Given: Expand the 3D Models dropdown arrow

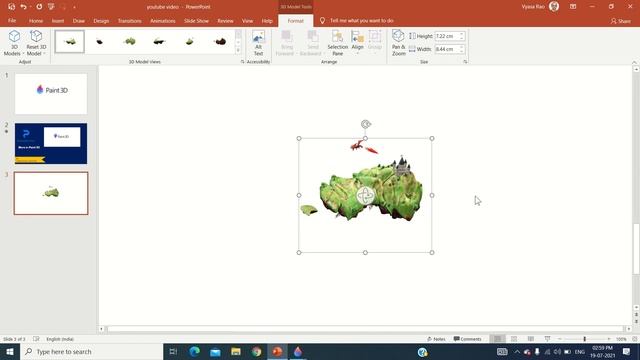Looking at the screenshot, I should click(23, 53).
